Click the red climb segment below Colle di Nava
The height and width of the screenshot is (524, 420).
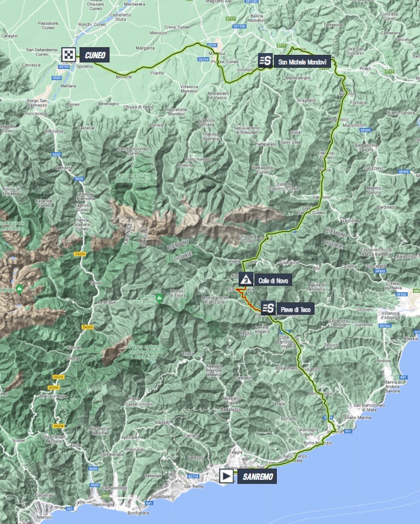(249, 301)
